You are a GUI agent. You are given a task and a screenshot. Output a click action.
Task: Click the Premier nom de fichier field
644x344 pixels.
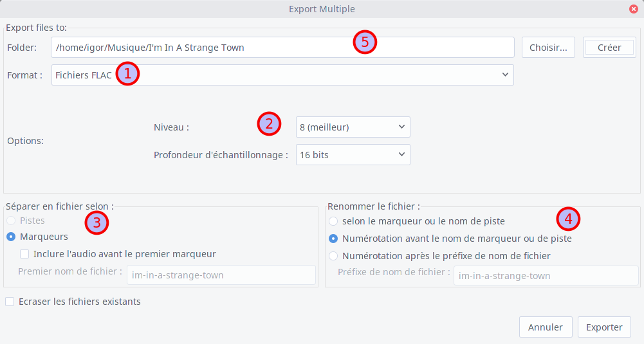221,275
